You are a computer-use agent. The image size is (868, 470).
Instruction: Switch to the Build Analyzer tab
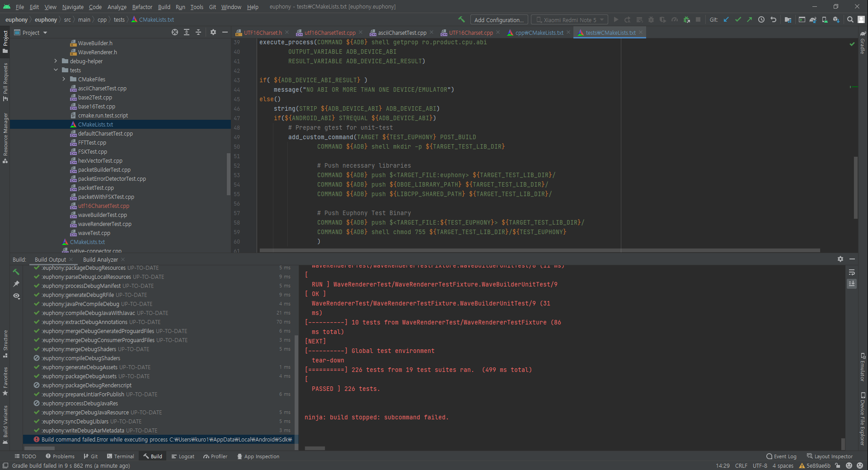[x=100, y=259]
